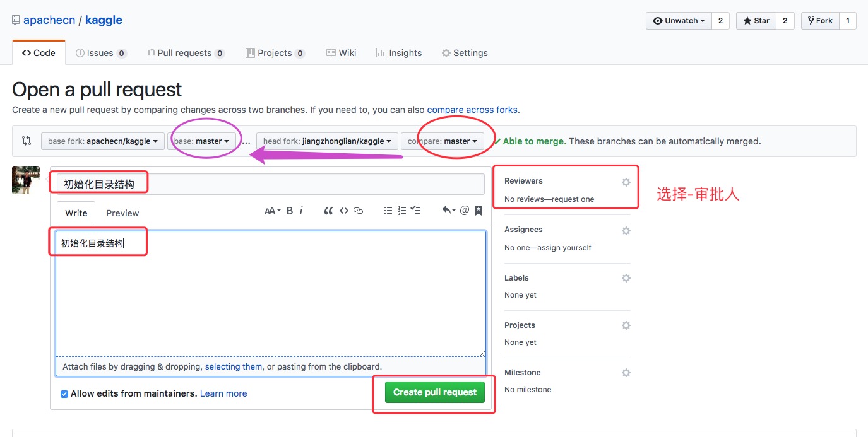The width and height of the screenshot is (868, 437).
Task: Click the pull request title field
Action: (x=270, y=184)
